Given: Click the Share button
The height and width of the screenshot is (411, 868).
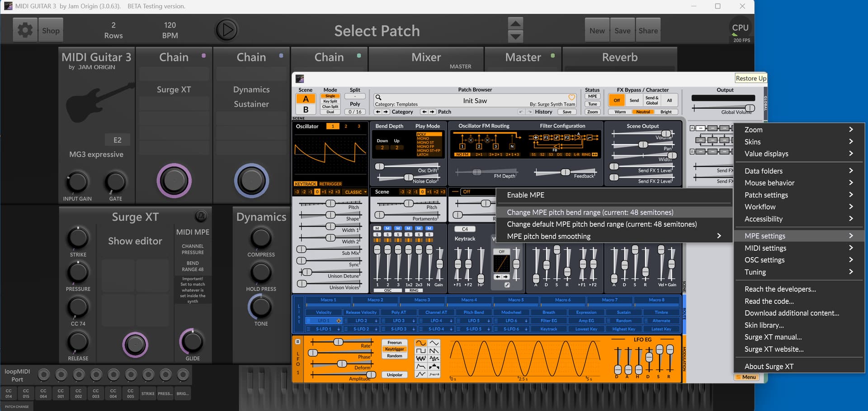Looking at the screenshot, I should pos(648,30).
